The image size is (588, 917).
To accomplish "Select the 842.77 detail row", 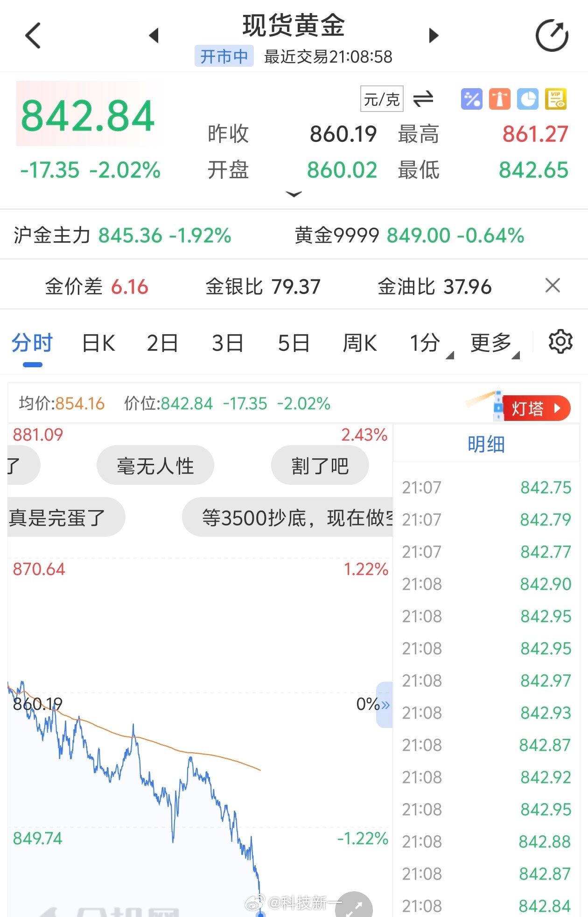I will [486, 552].
